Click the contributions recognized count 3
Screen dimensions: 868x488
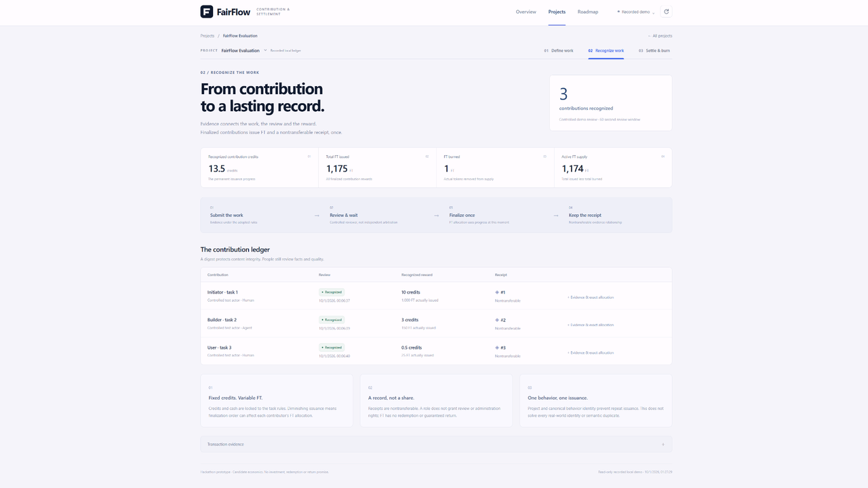click(x=564, y=94)
